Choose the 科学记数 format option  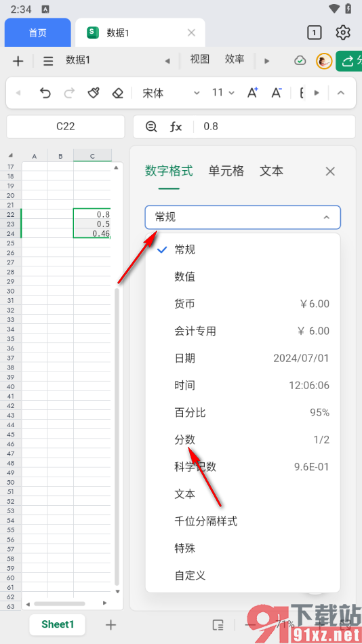pos(243,467)
